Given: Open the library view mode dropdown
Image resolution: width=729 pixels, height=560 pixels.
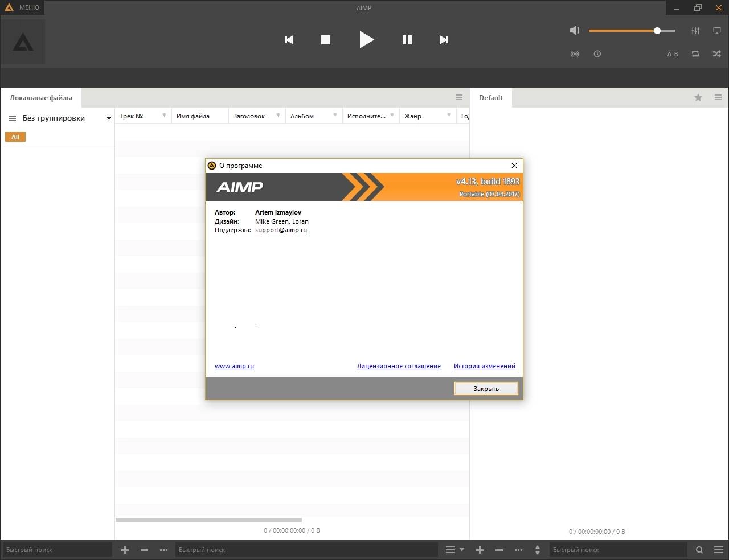Looking at the screenshot, I should [454, 550].
